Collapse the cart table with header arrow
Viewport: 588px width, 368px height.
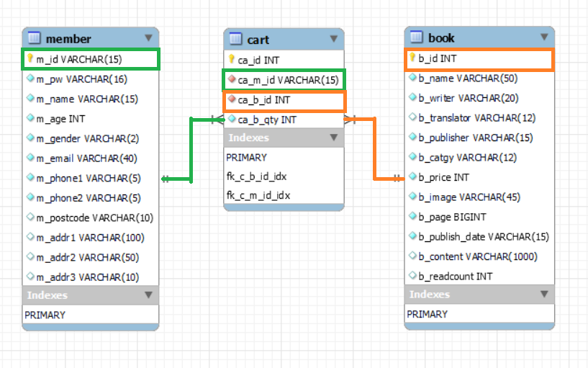tap(334, 39)
